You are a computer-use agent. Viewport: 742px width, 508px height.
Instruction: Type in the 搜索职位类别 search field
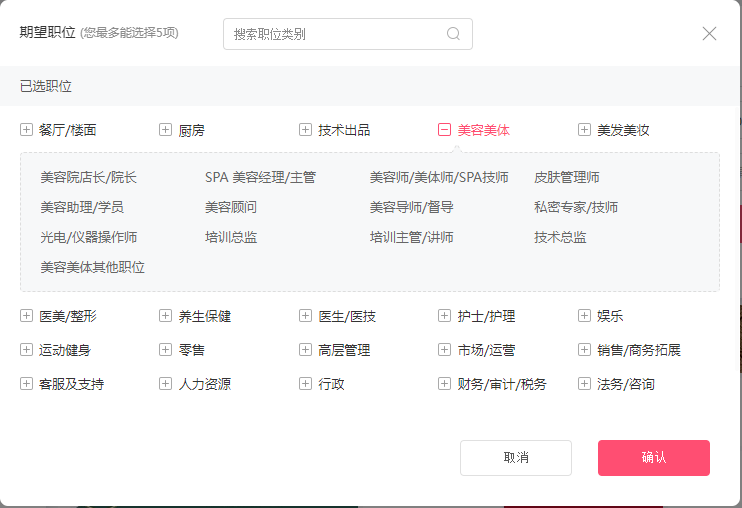[335, 34]
